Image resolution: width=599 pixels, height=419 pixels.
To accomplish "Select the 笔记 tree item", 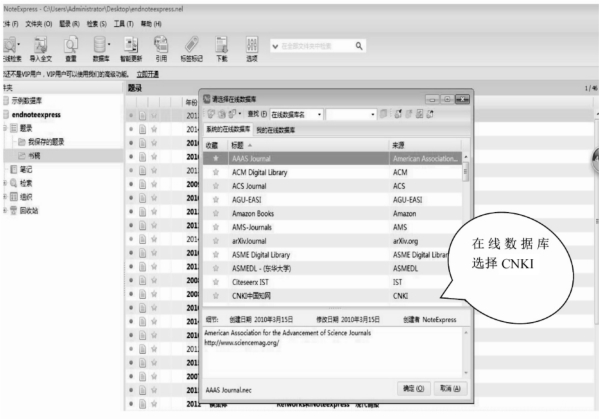I will pyautogui.click(x=26, y=169).
